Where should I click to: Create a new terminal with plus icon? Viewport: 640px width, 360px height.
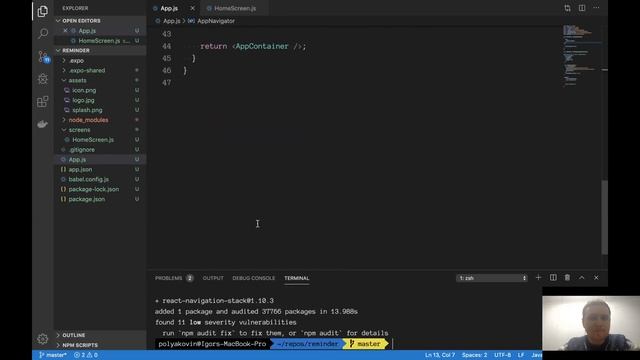[538, 278]
